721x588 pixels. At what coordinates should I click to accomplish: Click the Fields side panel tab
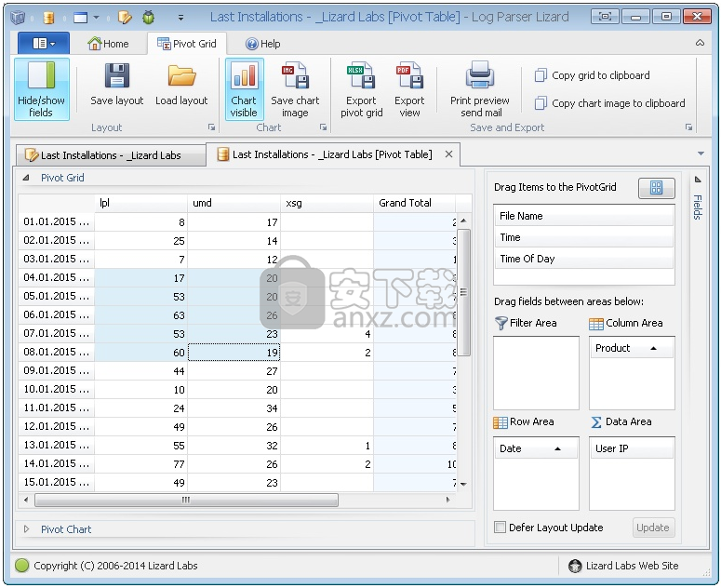pos(698,207)
